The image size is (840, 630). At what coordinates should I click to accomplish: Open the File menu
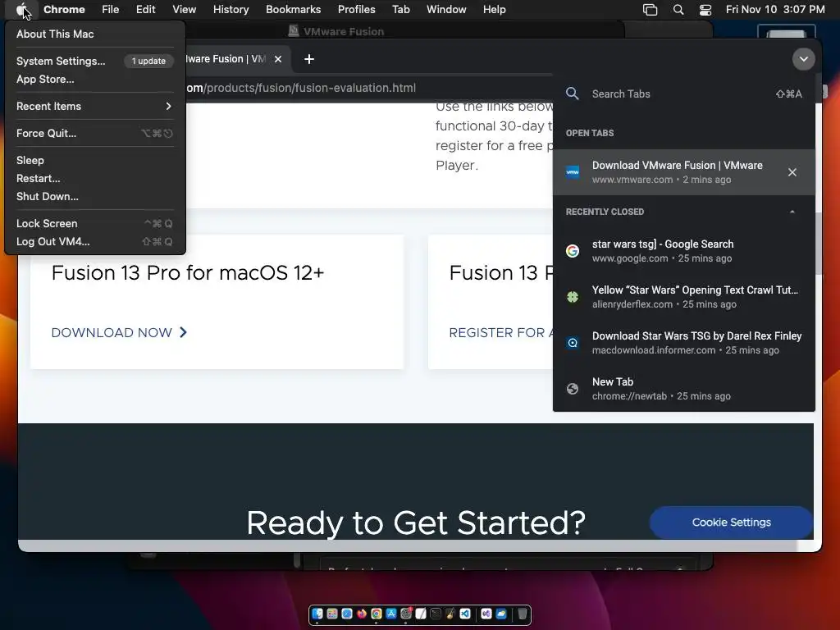coord(111,9)
